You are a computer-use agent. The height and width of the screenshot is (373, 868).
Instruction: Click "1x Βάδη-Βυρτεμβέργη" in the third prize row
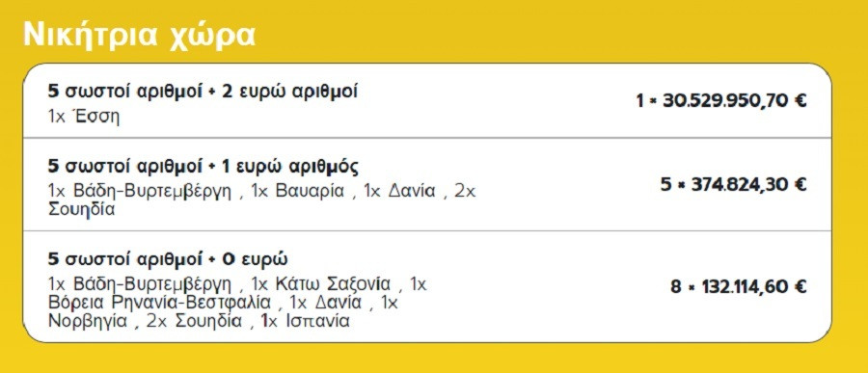coord(140,284)
